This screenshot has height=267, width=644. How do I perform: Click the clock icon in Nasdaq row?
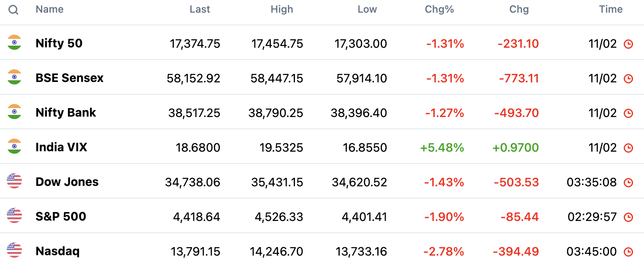point(628,252)
